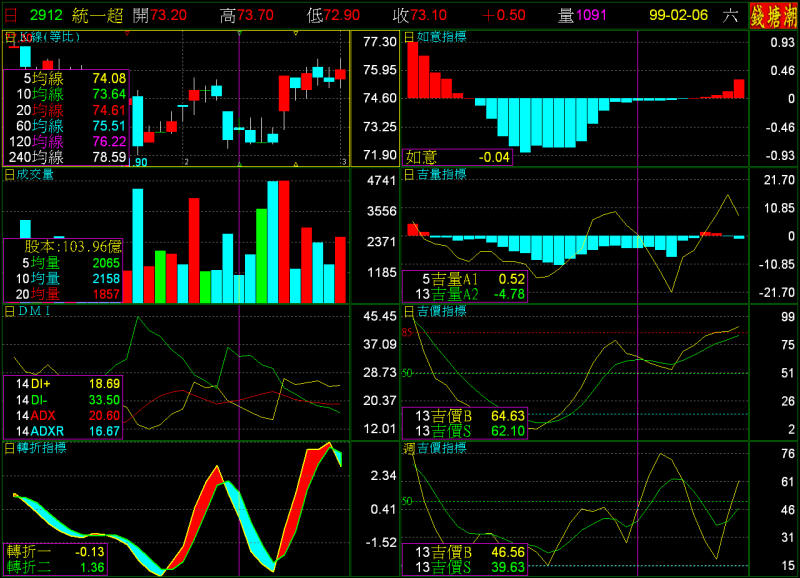The width and height of the screenshot is (800, 578).
Task: Click the 錢塘潮 logo in top-right corner
Action: 773,15
